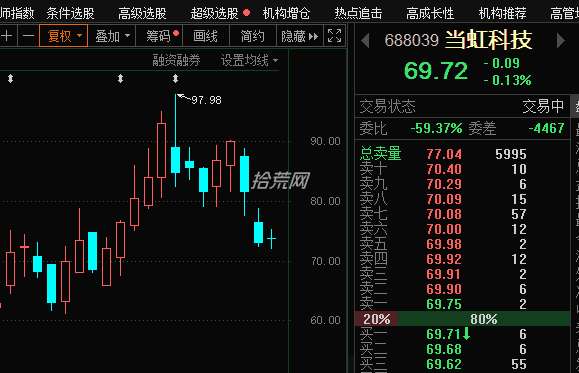Click the 卖七 price 70.08
The height and width of the screenshot is (373, 579).
(x=444, y=214)
